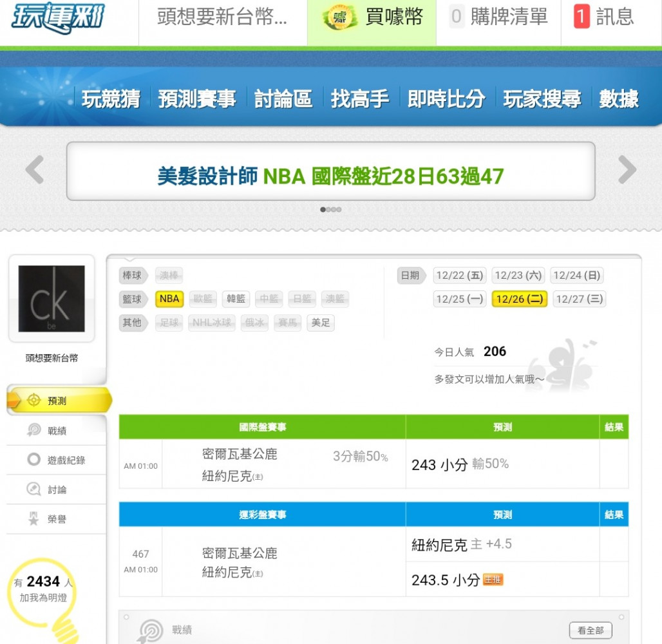The width and height of the screenshot is (662, 644).
Task: Open 即時比分 in main navigation
Action: 446,99
